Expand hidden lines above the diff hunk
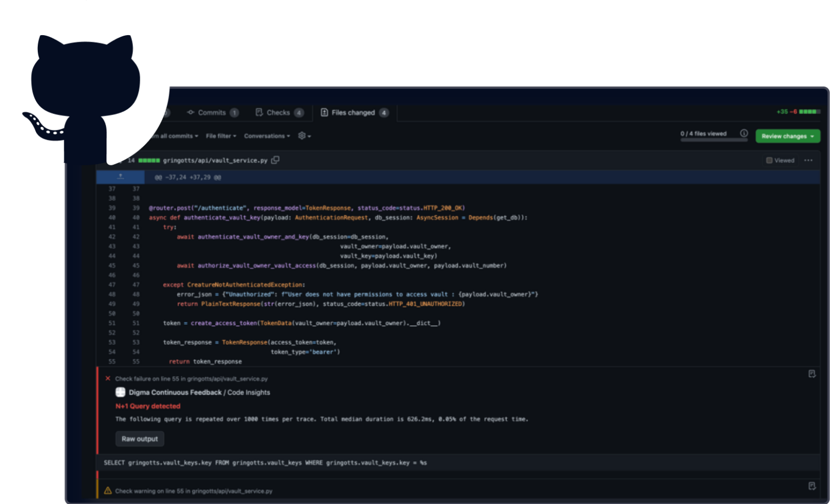Screen dimensions: 830x504 [121, 177]
